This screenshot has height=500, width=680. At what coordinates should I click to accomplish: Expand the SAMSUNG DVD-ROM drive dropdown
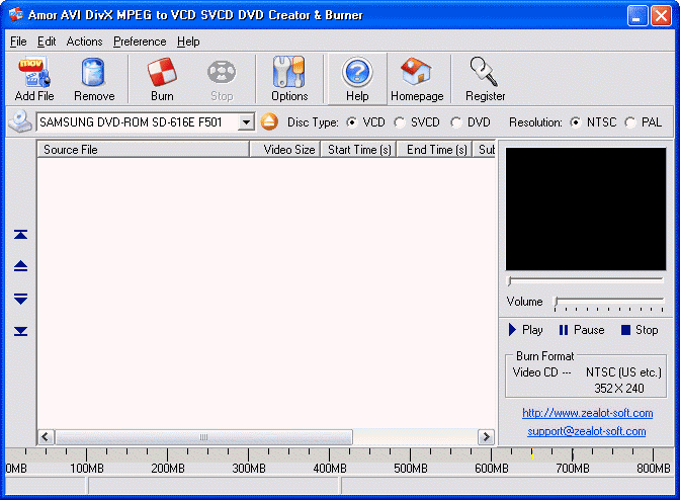246,122
